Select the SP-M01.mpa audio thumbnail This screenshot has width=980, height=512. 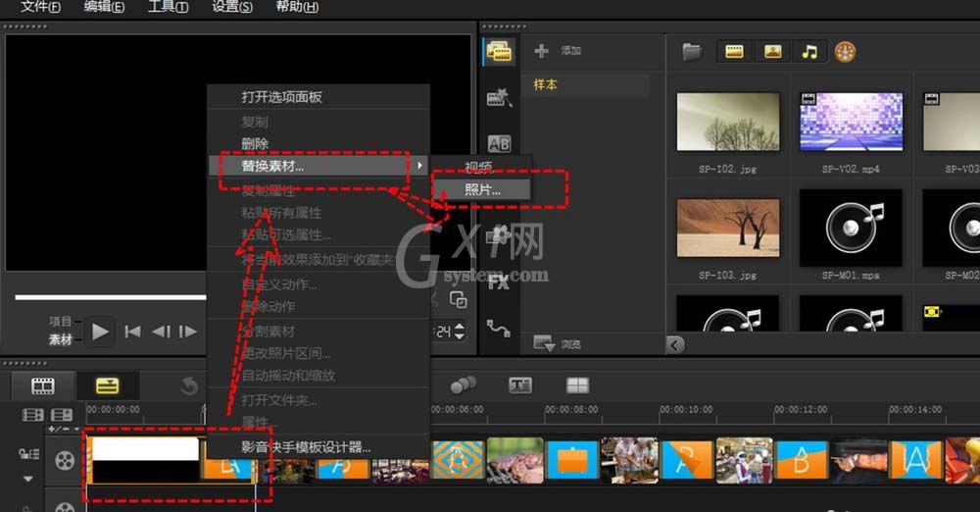852,228
